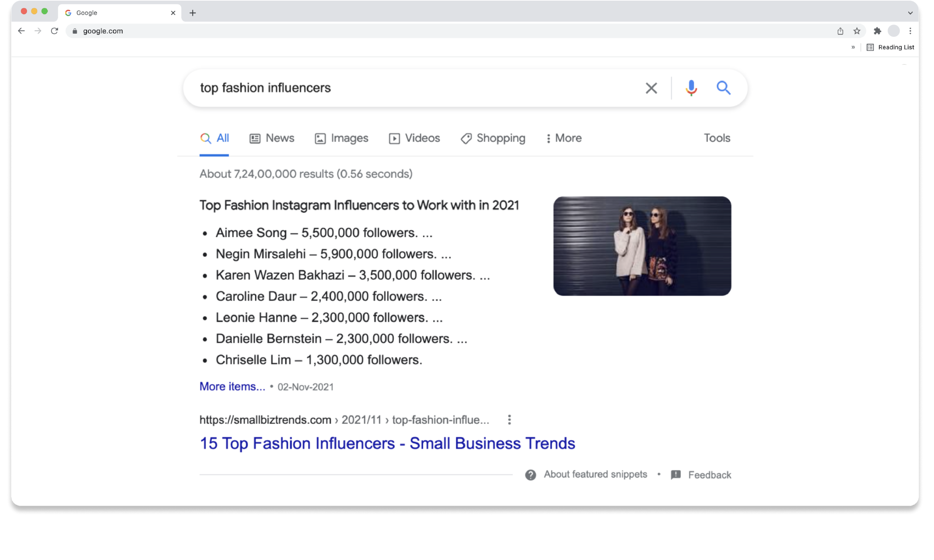Click the 02-Nov-2021 date text
Image resolution: width=934 pixels, height=560 pixels.
[305, 387]
